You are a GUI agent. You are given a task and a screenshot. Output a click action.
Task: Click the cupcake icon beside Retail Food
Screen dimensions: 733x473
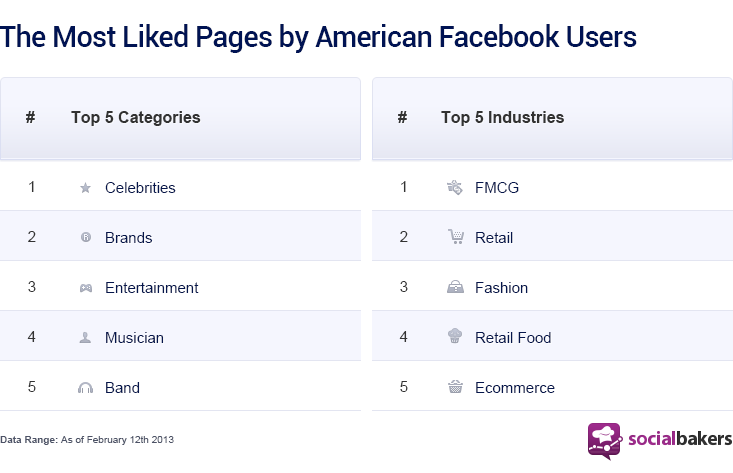click(x=455, y=336)
